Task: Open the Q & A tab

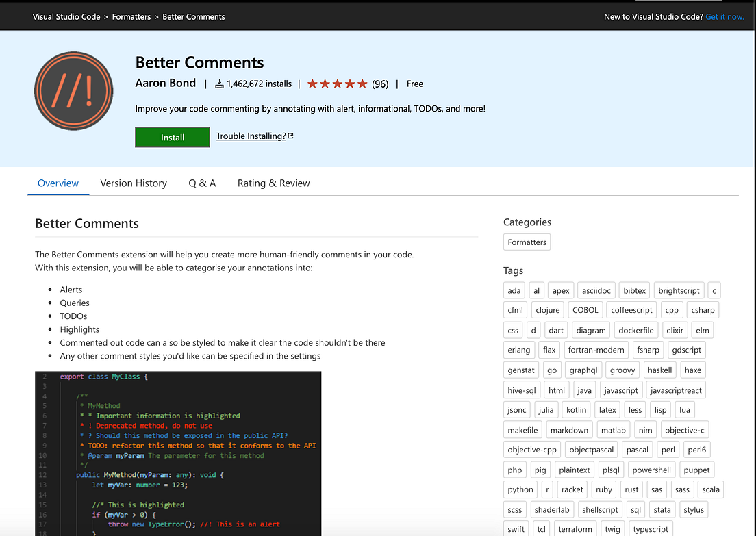Action: [x=202, y=183]
